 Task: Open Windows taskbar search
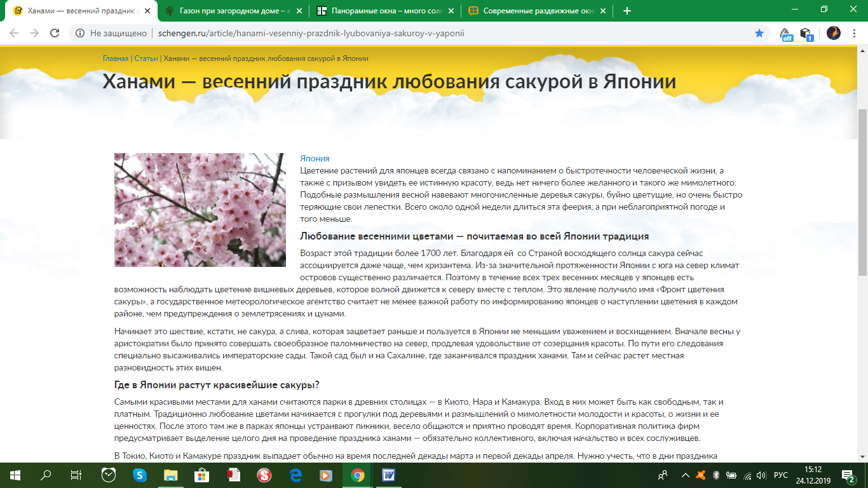pyautogui.click(x=46, y=475)
